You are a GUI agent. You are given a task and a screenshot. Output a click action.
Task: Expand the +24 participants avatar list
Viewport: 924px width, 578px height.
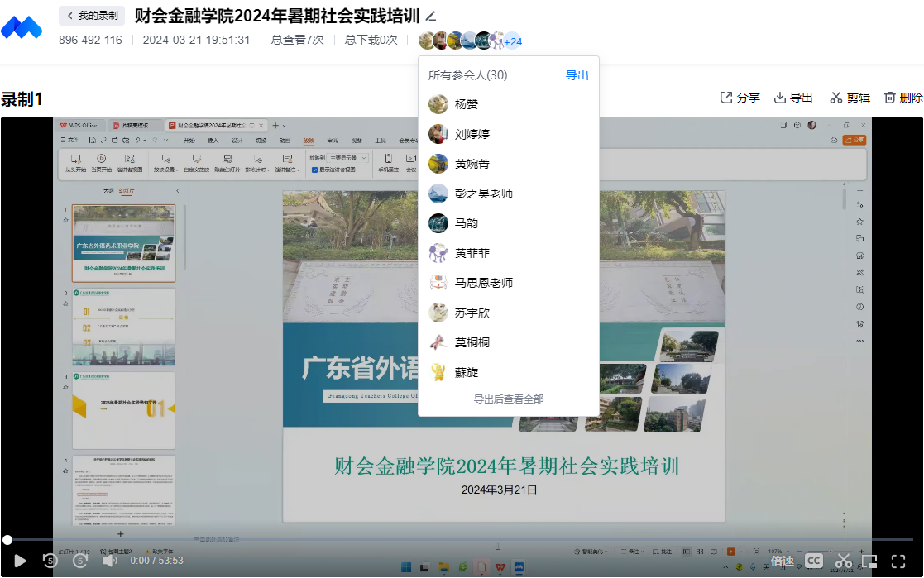click(513, 41)
